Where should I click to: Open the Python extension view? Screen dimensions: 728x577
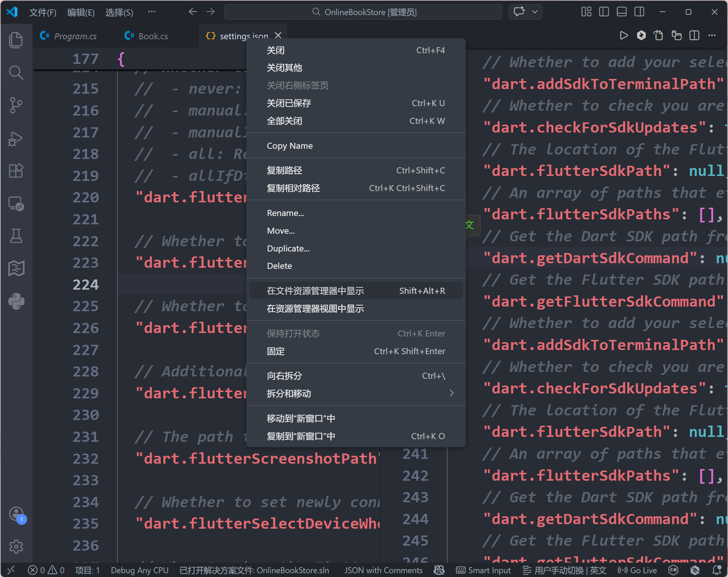16,301
